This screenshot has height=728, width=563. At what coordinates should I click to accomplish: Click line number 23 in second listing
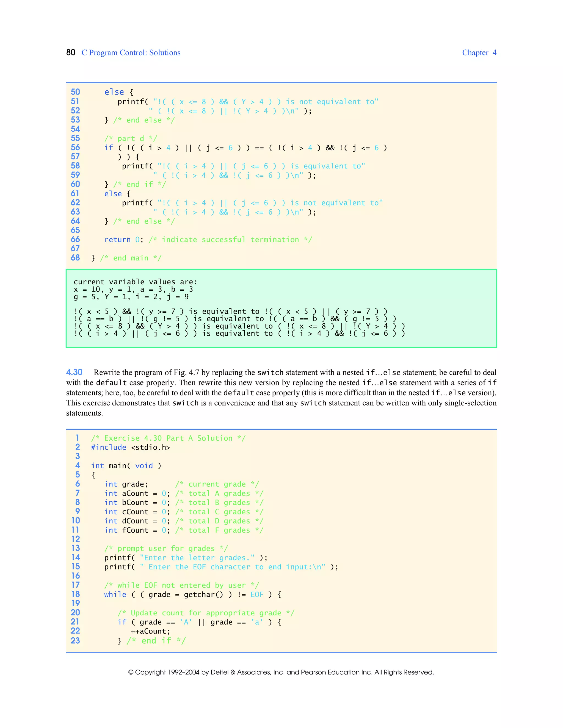pos(75,641)
